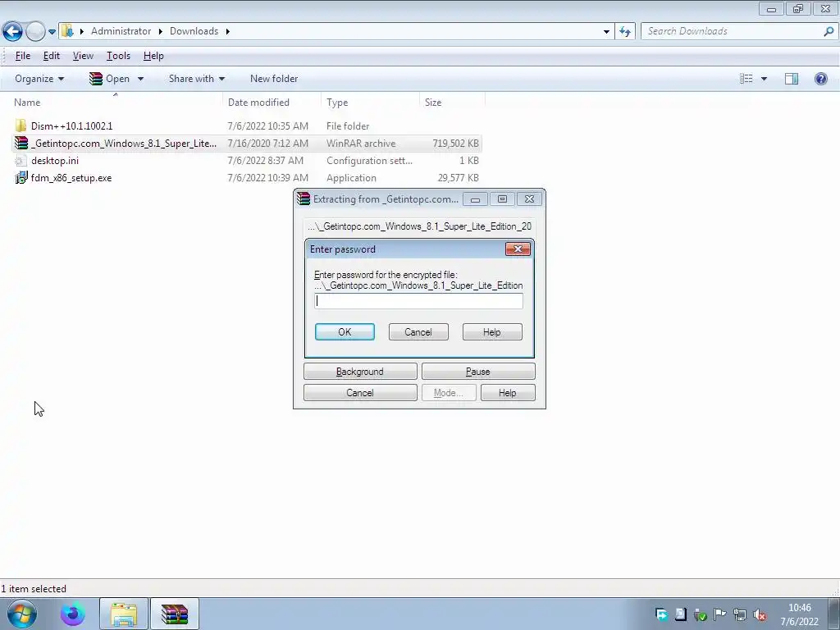Open File Explorer taskbar icon
The image size is (840, 630).
(124, 614)
